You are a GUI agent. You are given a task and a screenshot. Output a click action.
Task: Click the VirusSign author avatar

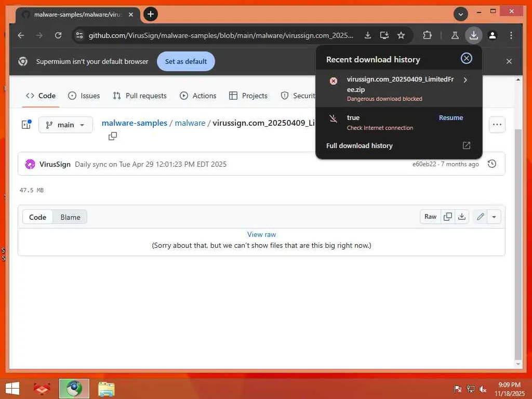pos(30,164)
